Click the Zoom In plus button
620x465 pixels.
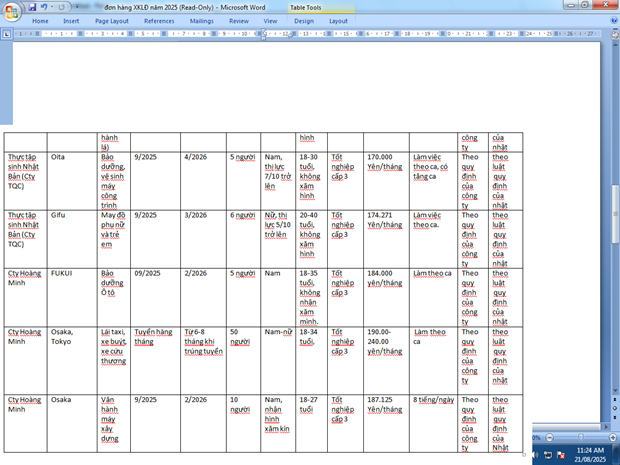pyautogui.click(x=613, y=437)
